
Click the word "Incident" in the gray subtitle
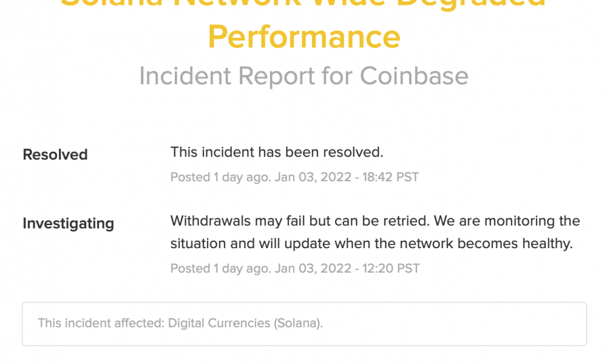(x=185, y=75)
